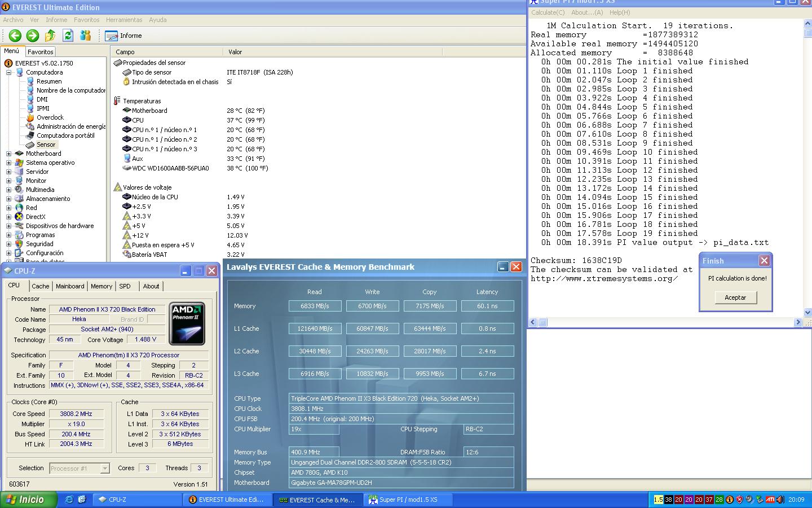Refresh the EVEREST page with the refresh icon
The image size is (812, 508).
click(x=68, y=36)
